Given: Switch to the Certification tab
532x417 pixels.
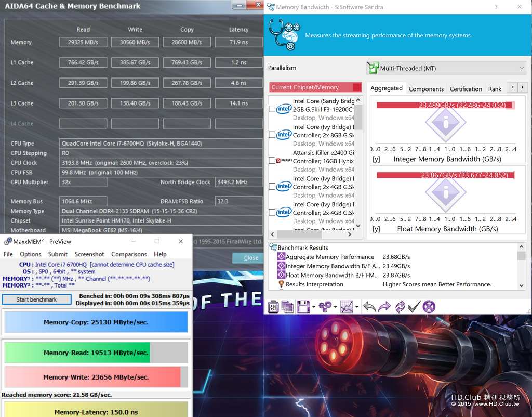Looking at the screenshot, I should click(x=466, y=89).
